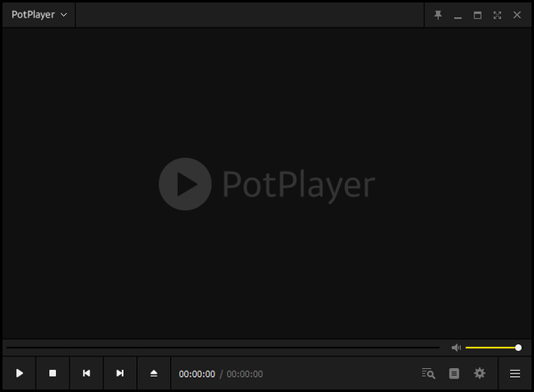Click the volume slider's white knob
534x392 pixels.
518,348
